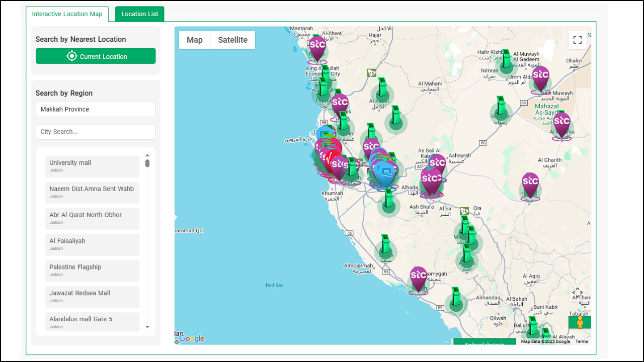This screenshot has width=644, height=362.
Task: Select the stc marker near Al Gharith
Action: [x=530, y=186]
